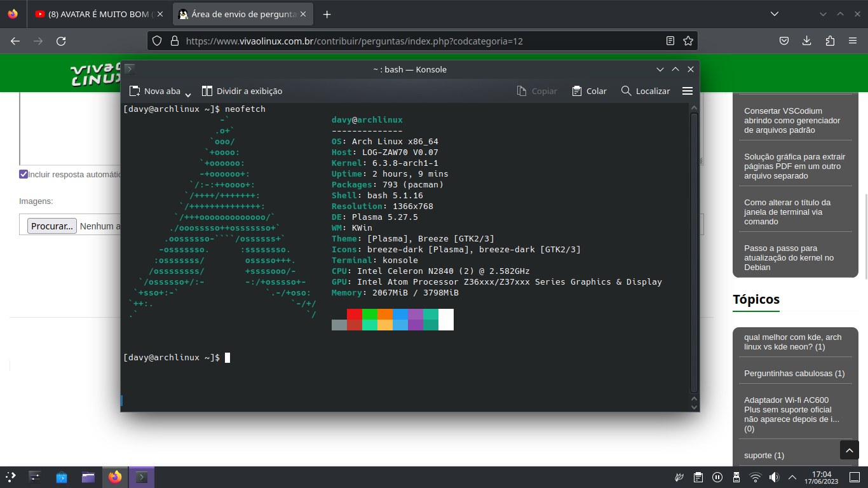Click media player pause tray icon
Image resolution: width=868 pixels, height=488 pixels.
pyautogui.click(x=717, y=477)
